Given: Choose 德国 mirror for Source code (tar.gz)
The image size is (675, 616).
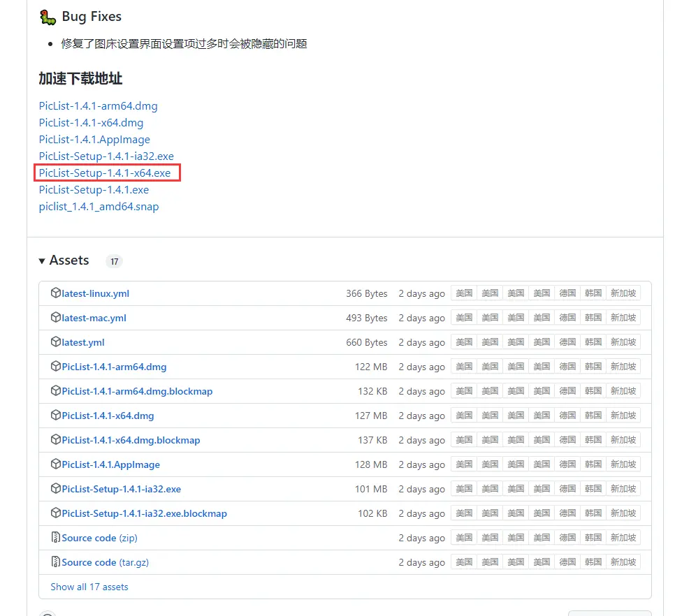Looking at the screenshot, I should click(567, 562).
